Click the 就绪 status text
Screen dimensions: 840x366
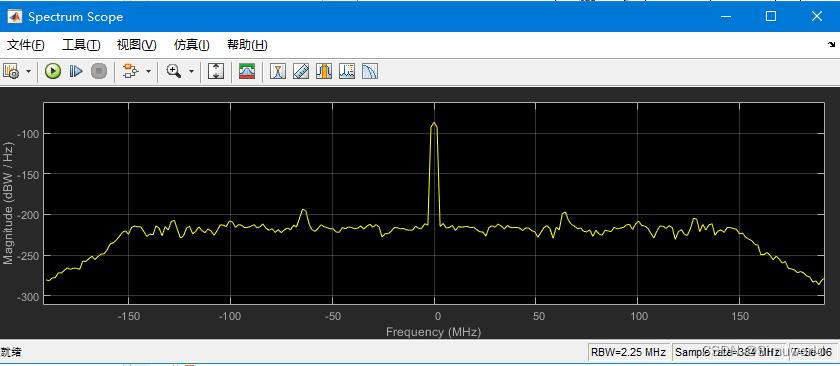click(11, 352)
